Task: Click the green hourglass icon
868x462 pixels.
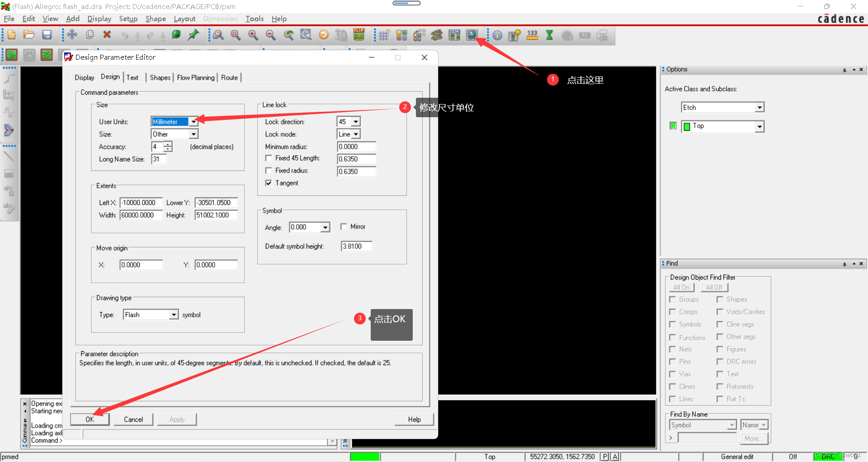Action: click(550, 35)
